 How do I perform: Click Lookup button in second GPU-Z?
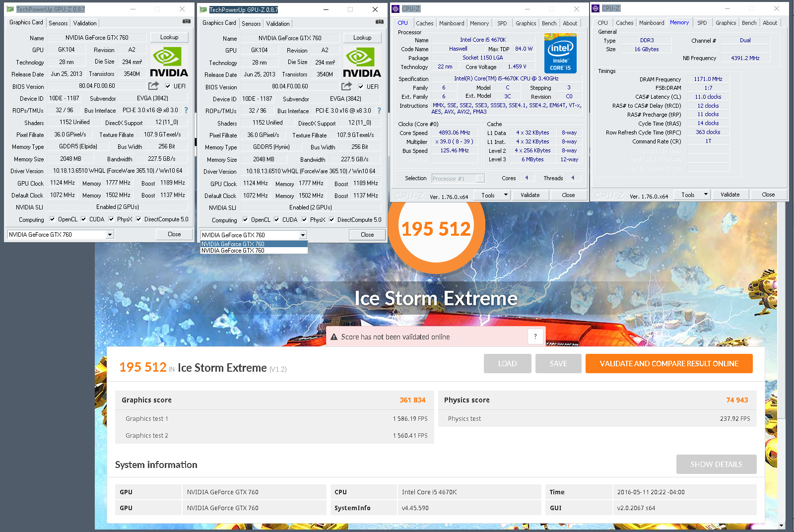pos(362,38)
